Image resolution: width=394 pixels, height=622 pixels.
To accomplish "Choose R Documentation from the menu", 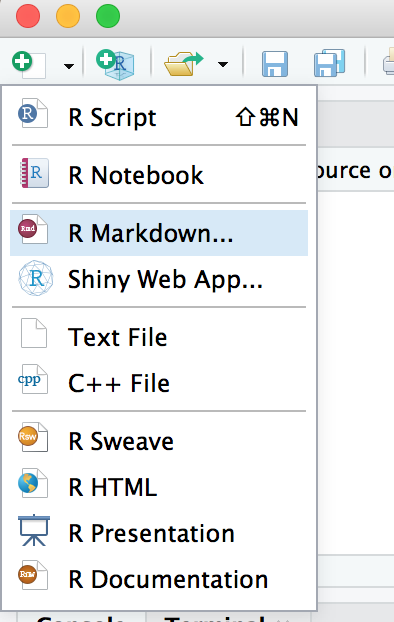I will pyautogui.click(x=159, y=579).
